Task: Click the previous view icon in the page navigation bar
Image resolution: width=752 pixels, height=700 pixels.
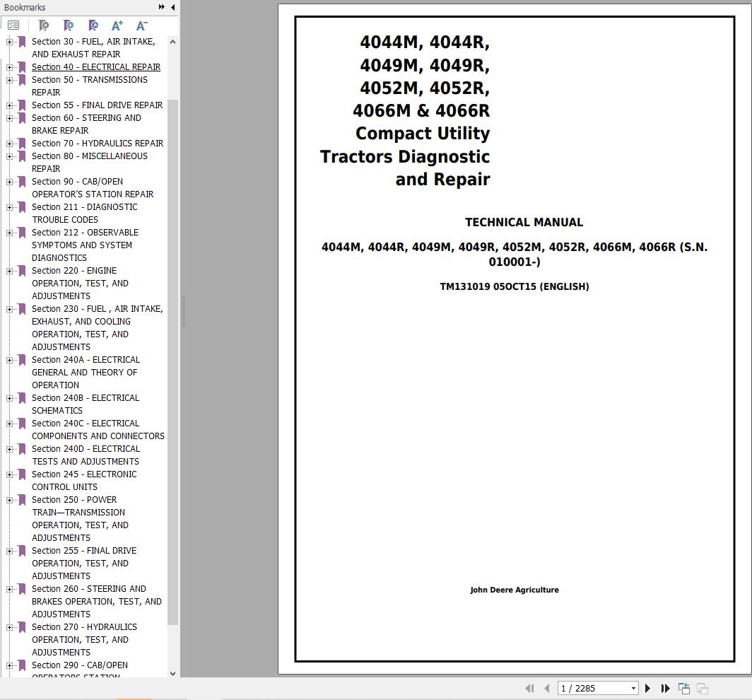Action: pyautogui.click(x=684, y=688)
